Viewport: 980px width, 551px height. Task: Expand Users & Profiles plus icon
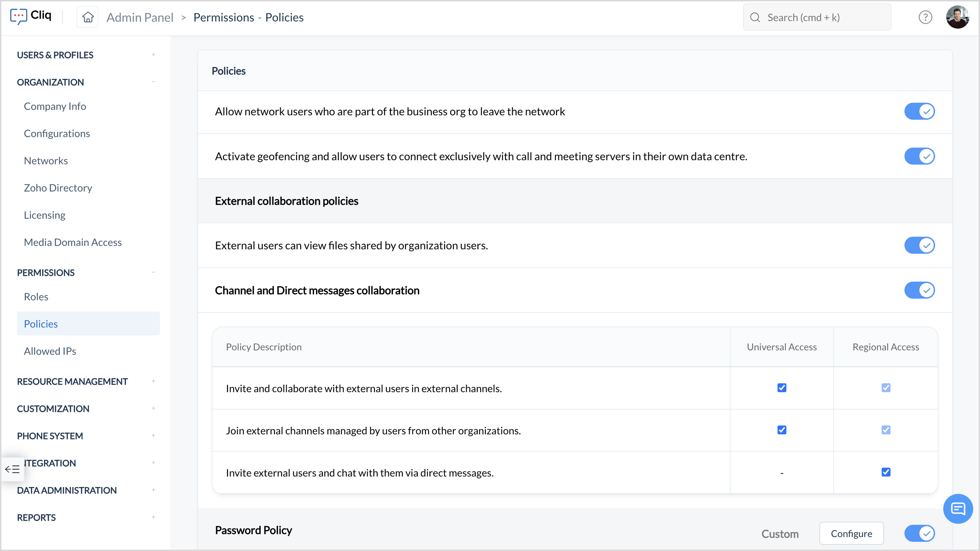click(x=153, y=55)
